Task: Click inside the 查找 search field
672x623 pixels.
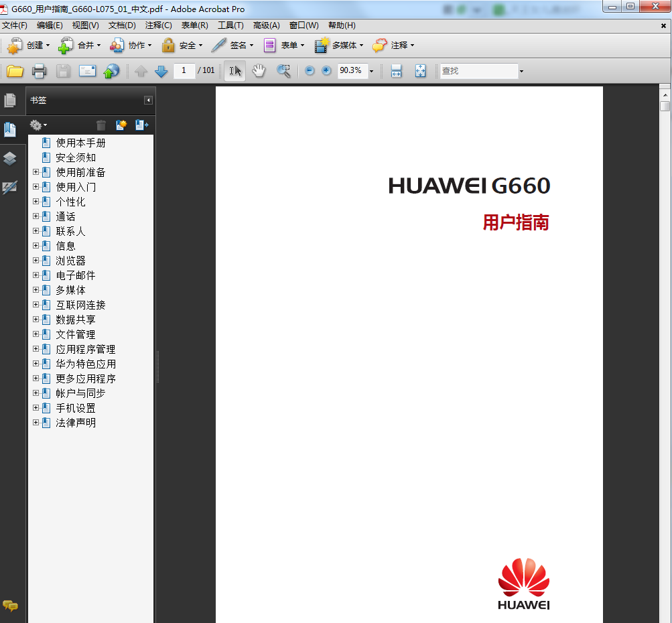Action: [x=479, y=71]
